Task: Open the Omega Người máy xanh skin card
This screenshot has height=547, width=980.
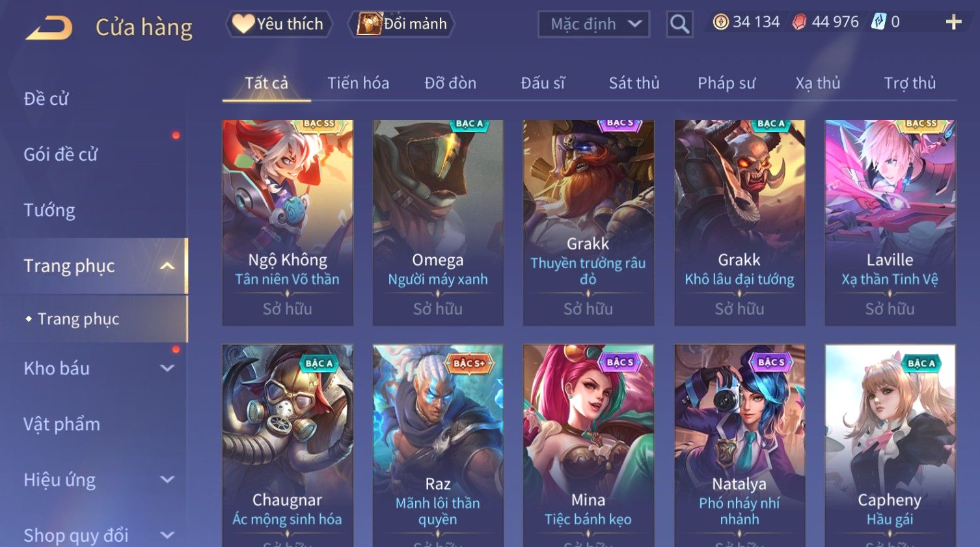Action: (x=438, y=223)
